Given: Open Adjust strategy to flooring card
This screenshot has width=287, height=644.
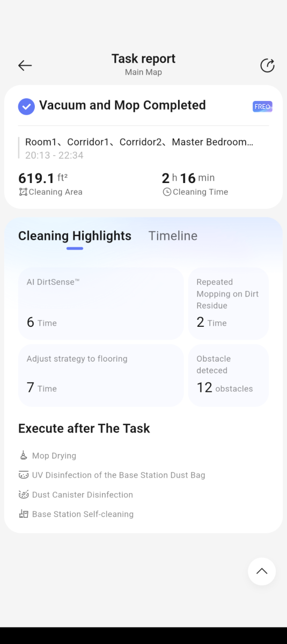Looking at the screenshot, I should point(101,375).
